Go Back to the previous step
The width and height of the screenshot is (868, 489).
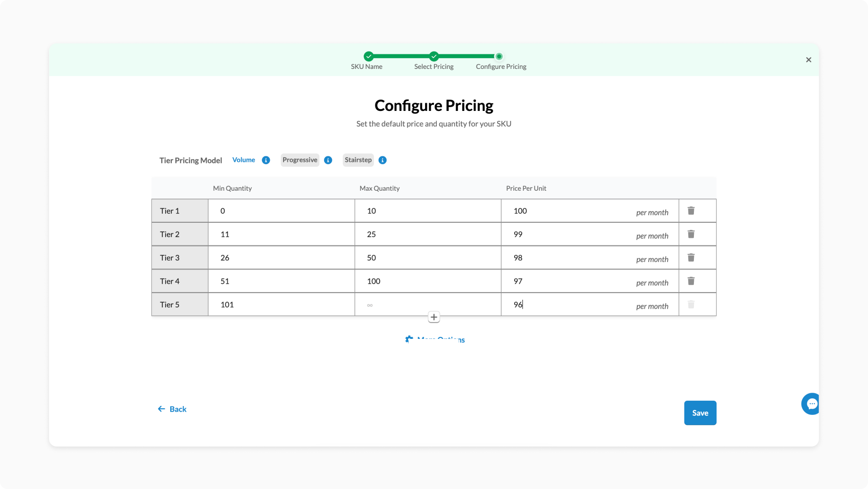click(x=172, y=409)
